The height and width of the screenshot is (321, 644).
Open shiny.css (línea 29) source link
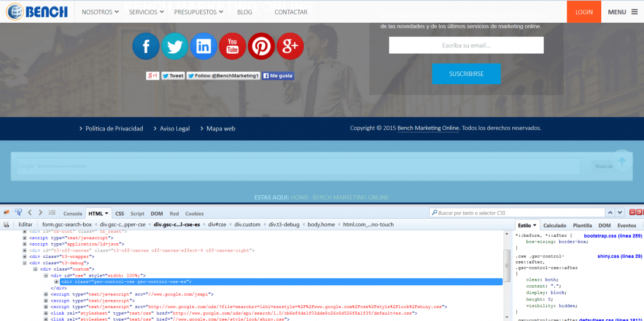(619, 256)
